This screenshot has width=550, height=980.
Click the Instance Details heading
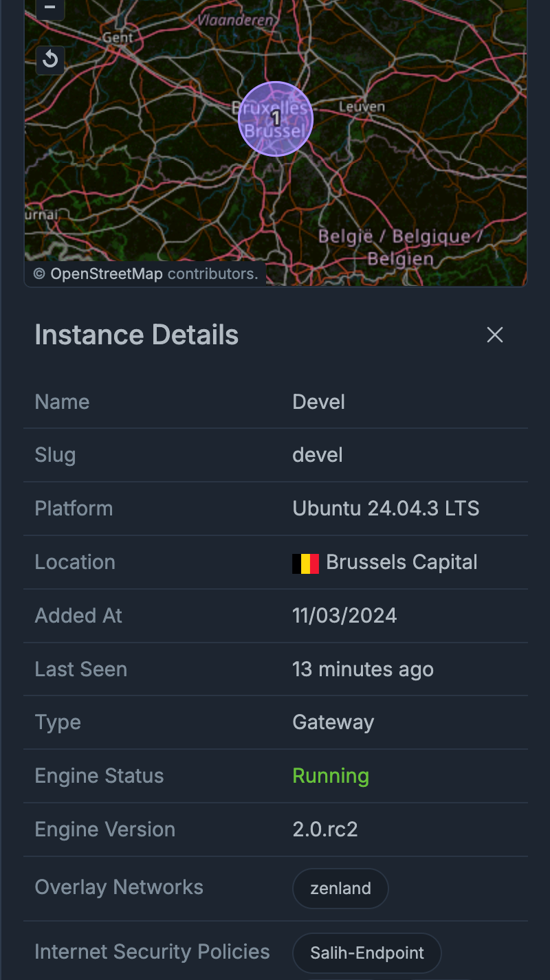click(x=136, y=335)
